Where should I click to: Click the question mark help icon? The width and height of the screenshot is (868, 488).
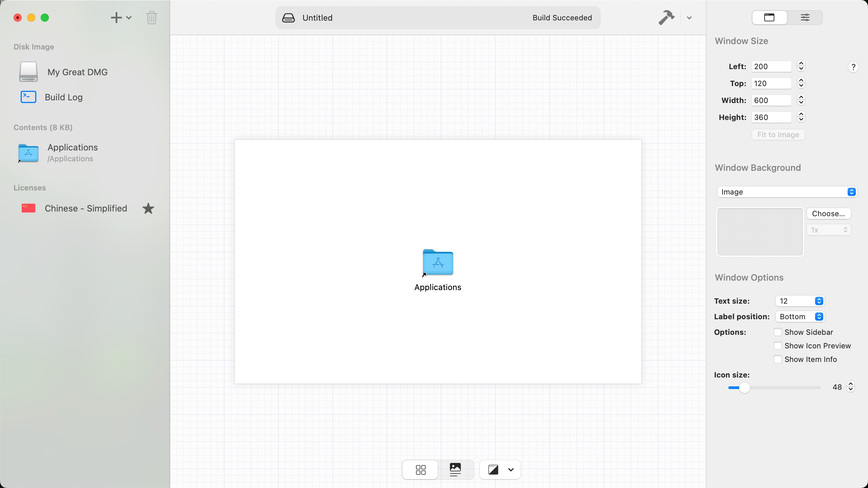(853, 67)
